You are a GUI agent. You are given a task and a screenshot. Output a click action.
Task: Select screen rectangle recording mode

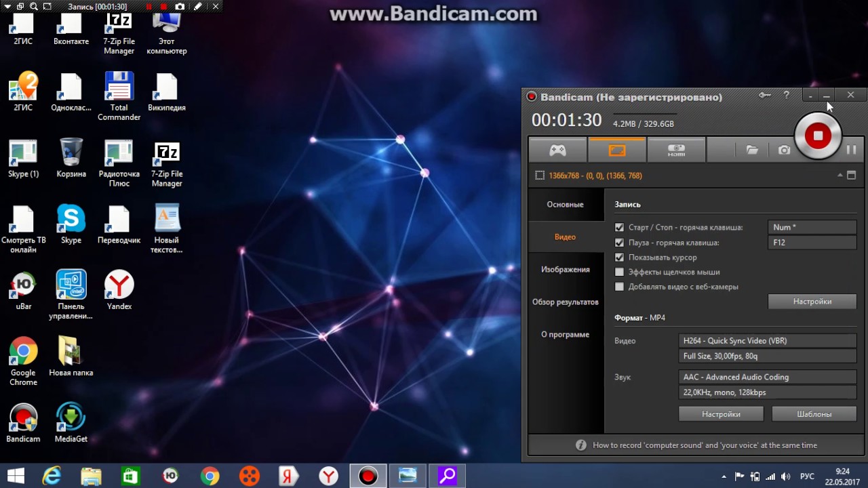point(616,150)
